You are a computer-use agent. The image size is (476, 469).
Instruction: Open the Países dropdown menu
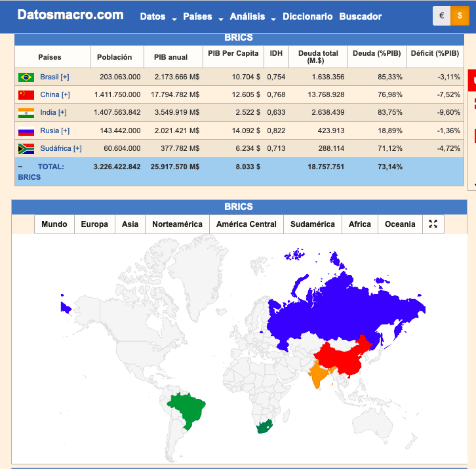tap(203, 16)
